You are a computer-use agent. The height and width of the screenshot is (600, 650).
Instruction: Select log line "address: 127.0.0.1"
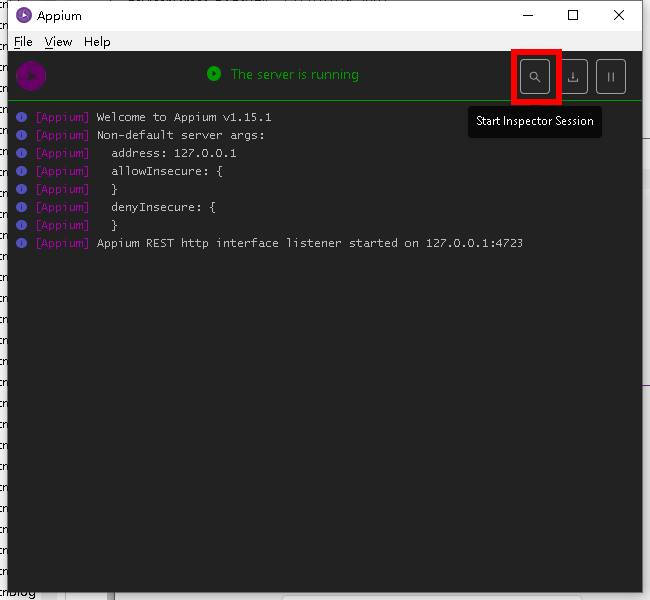(x=174, y=153)
